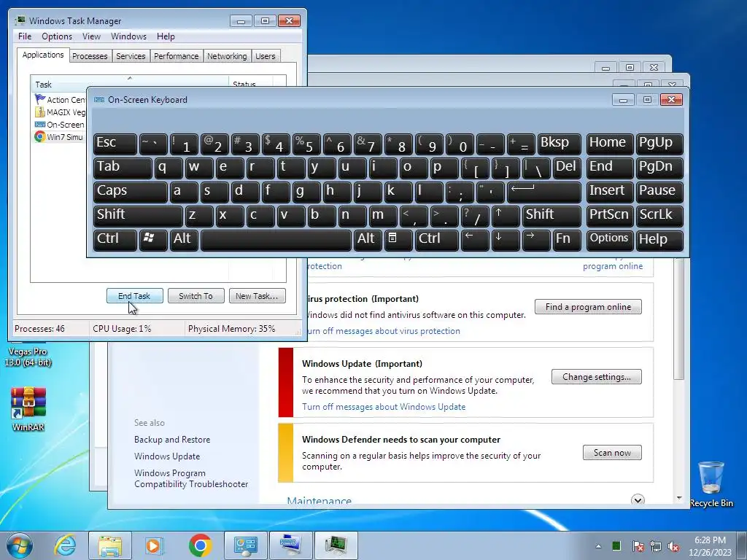The width and height of the screenshot is (747, 560).
Task: Switch to Services tab
Action: [x=131, y=56]
